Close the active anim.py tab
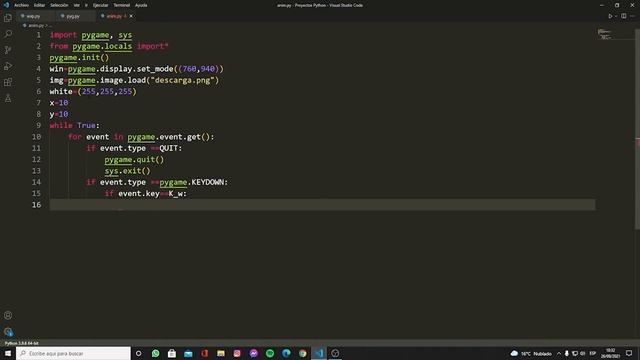640x360 pixels. click(x=131, y=16)
